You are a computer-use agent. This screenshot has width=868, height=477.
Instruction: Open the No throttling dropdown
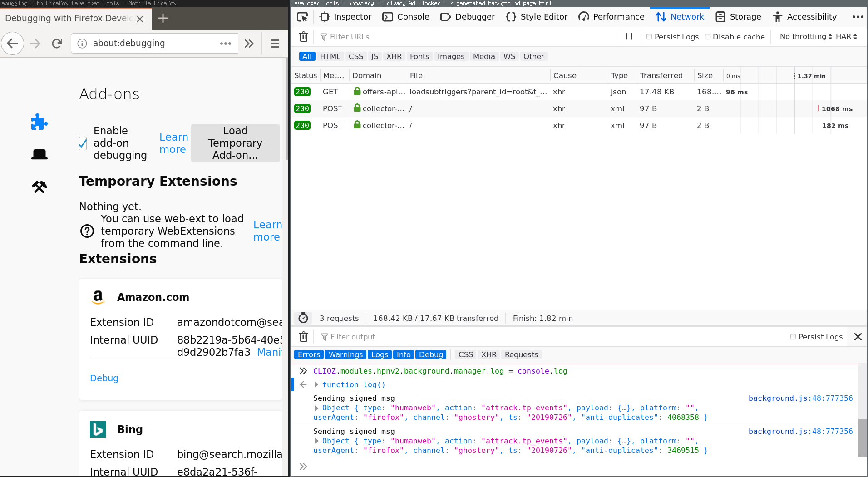[806, 36]
